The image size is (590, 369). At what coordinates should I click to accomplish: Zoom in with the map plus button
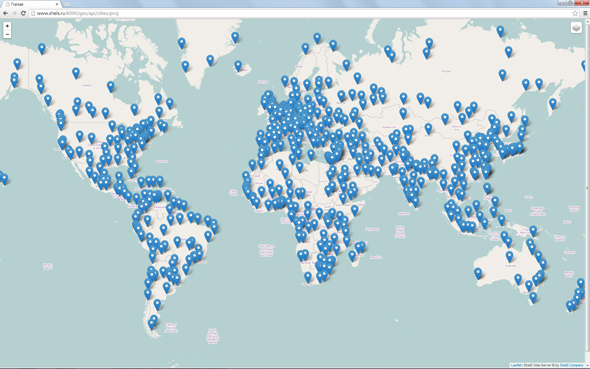(x=7, y=26)
